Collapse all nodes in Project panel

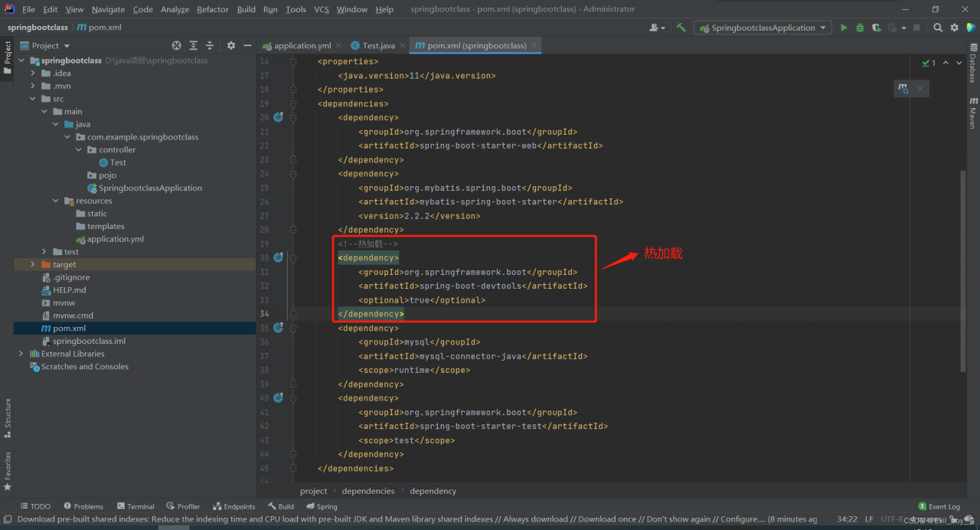[x=210, y=46]
